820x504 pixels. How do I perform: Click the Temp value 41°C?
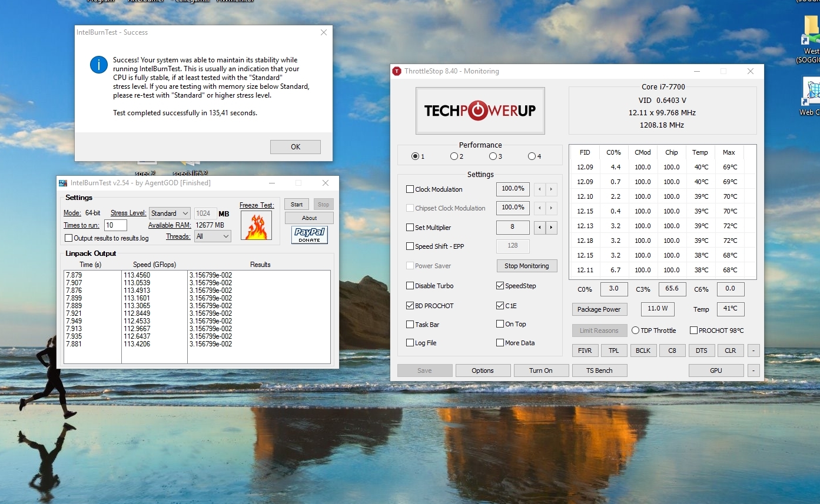click(x=731, y=309)
